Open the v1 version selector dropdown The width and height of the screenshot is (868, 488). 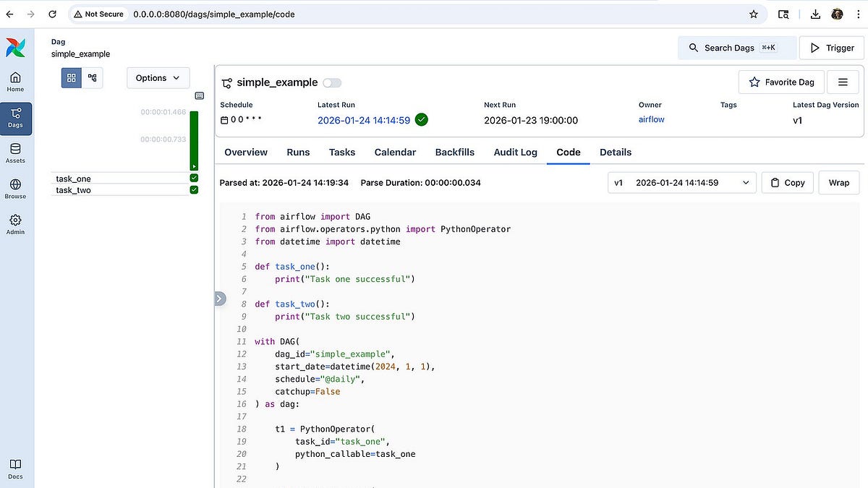point(682,182)
